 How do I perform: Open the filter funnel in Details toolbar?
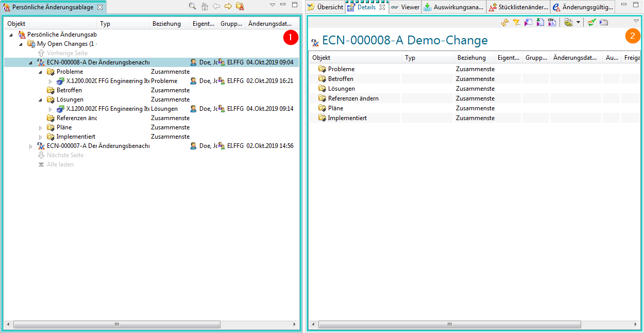click(x=517, y=23)
